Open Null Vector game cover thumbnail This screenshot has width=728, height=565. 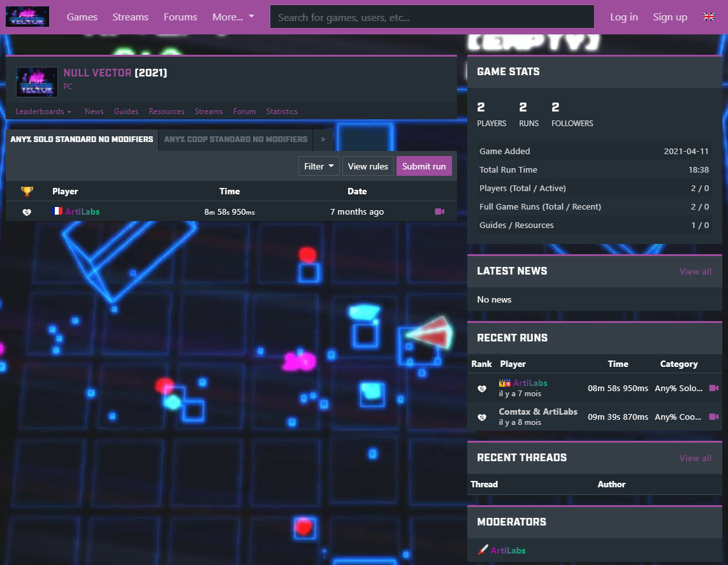click(x=37, y=82)
